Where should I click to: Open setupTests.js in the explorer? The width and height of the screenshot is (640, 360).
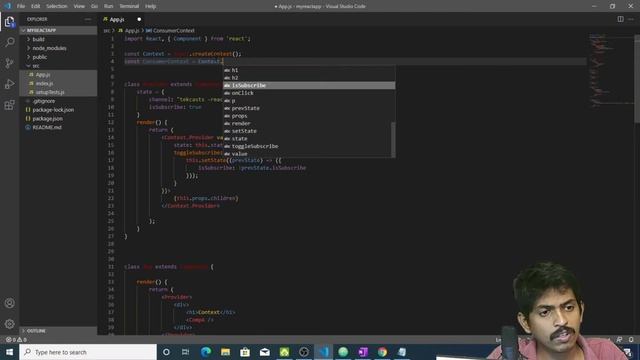pos(58,92)
